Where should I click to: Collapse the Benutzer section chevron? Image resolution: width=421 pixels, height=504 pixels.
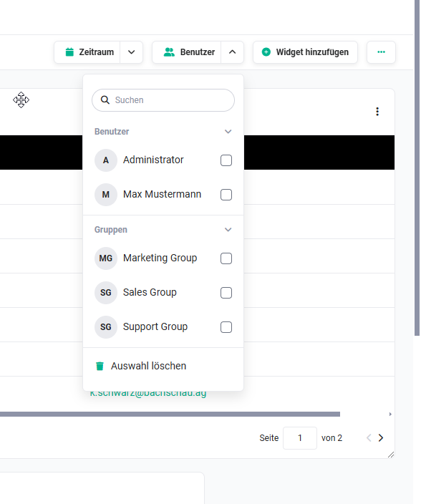[x=228, y=132]
